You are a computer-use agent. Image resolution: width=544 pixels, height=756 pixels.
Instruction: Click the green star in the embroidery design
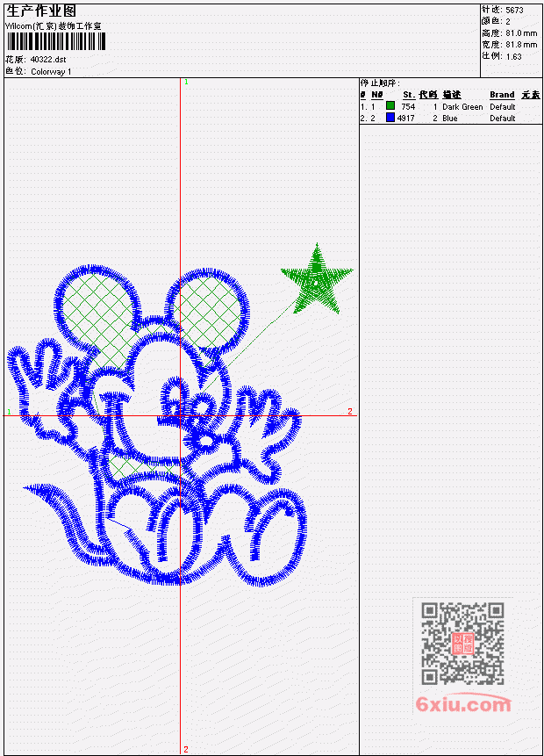point(317,279)
